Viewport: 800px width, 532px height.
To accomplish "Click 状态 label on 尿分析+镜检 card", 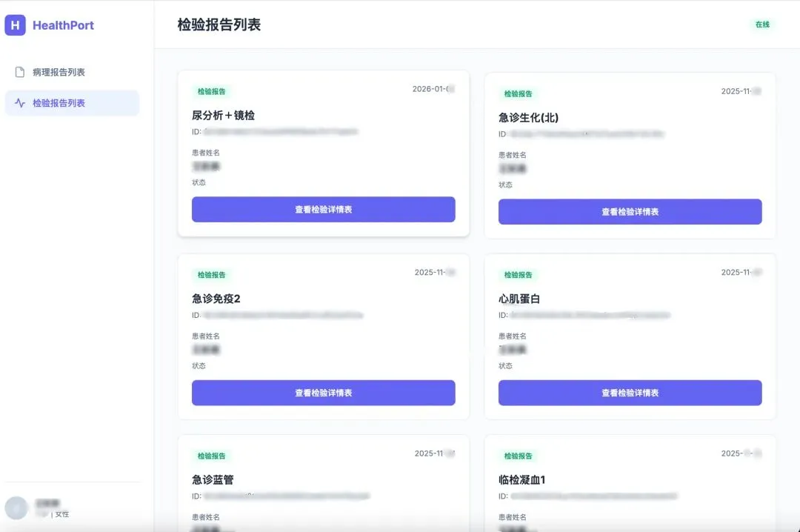I will [199, 182].
